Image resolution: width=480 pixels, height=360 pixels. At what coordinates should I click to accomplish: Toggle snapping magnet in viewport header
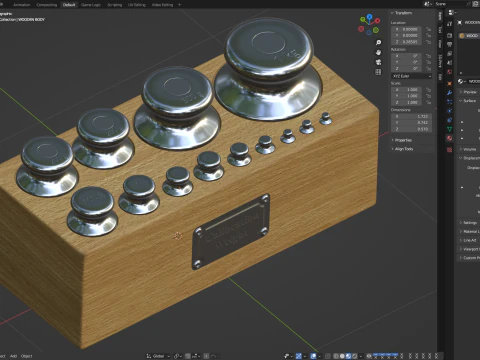187,356
